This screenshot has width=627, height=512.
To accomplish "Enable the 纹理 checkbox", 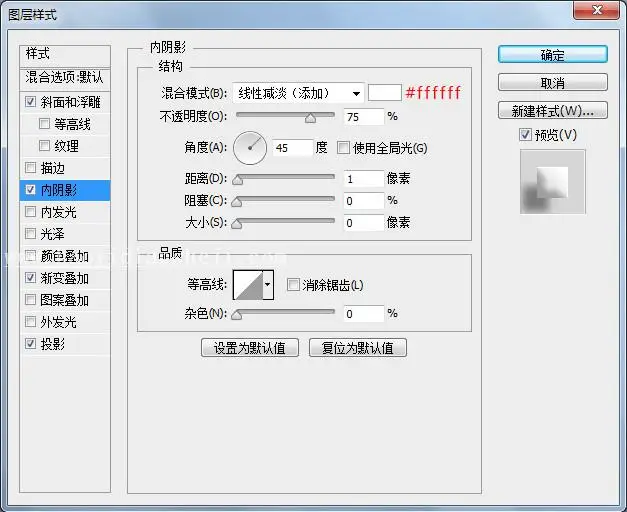I will [x=44, y=146].
